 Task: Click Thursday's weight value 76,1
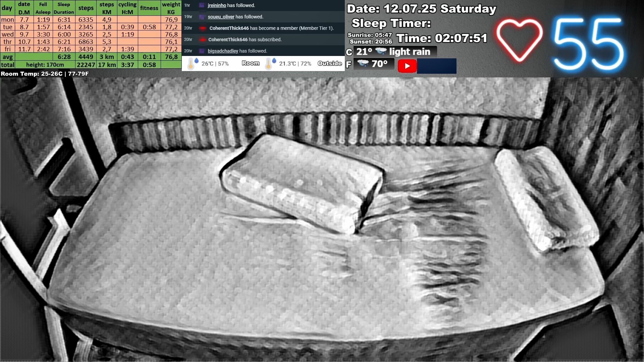click(171, 42)
